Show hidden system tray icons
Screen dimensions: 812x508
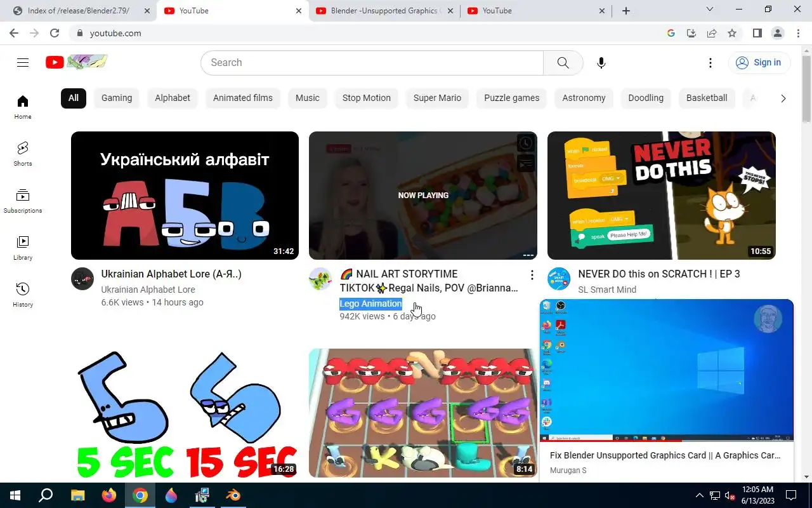pyautogui.click(x=700, y=495)
